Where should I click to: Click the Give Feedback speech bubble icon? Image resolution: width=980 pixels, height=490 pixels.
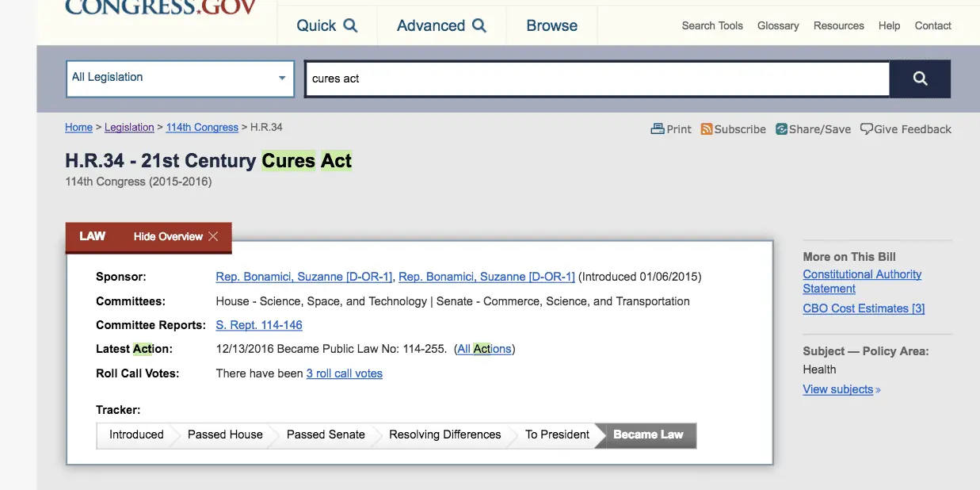tap(867, 129)
